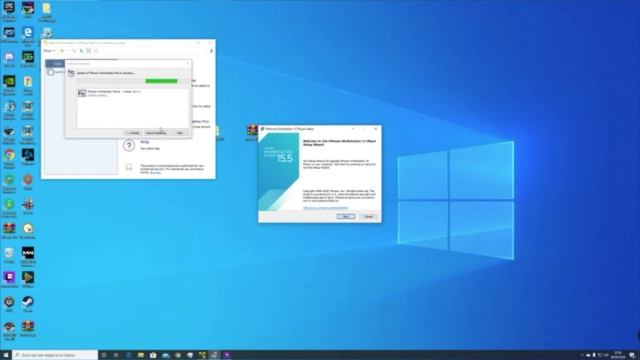
Task: Open the yellow folder on desktop
Action: (x=47, y=11)
